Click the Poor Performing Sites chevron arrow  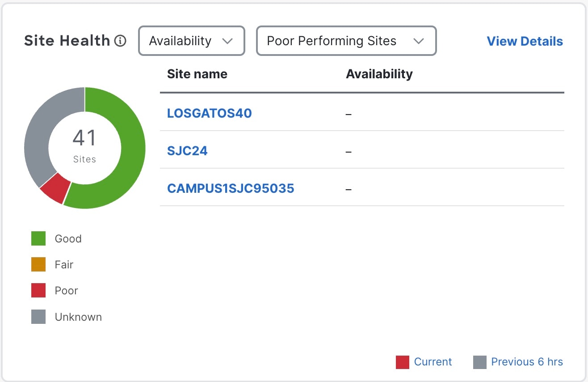418,41
